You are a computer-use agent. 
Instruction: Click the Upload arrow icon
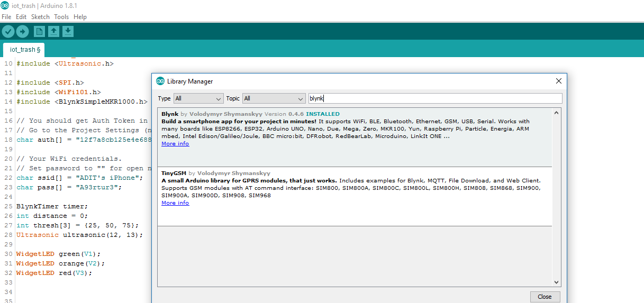tap(22, 32)
